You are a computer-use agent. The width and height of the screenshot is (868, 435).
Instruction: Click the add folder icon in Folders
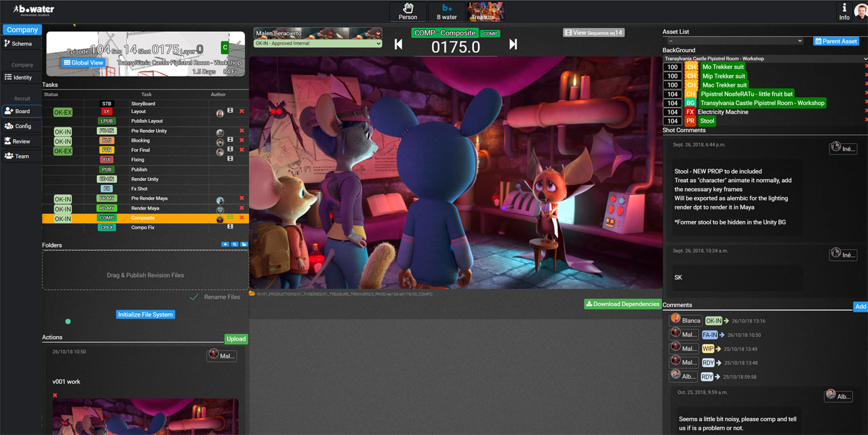(x=225, y=245)
